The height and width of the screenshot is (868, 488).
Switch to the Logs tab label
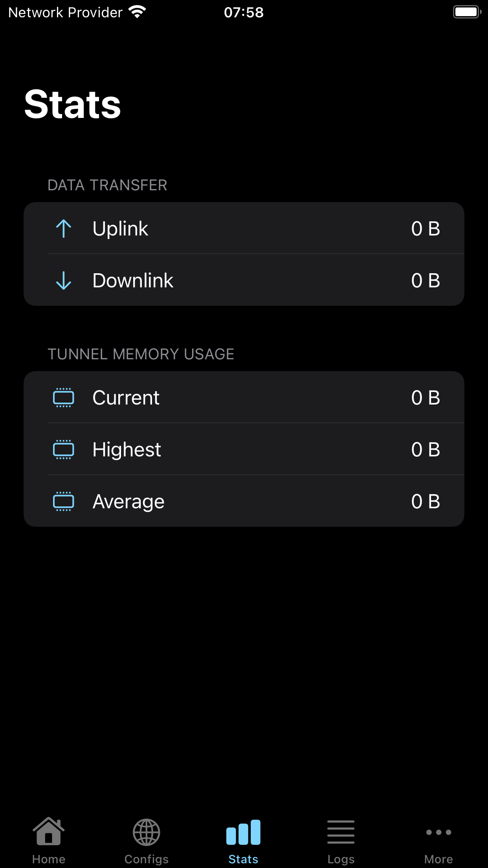click(341, 859)
